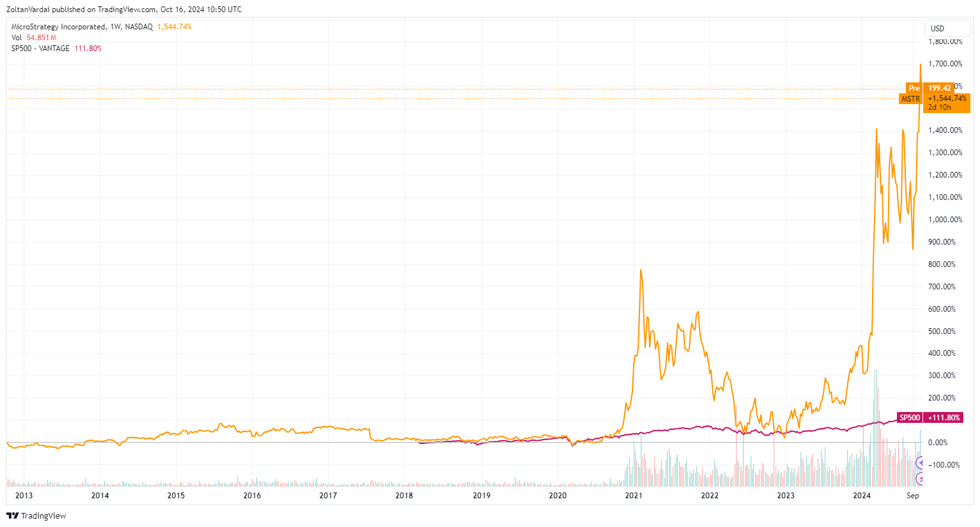The image size is (980, 527).
Task: Click the 1,000.00% price scale label
Action: (x=946, y=220)
